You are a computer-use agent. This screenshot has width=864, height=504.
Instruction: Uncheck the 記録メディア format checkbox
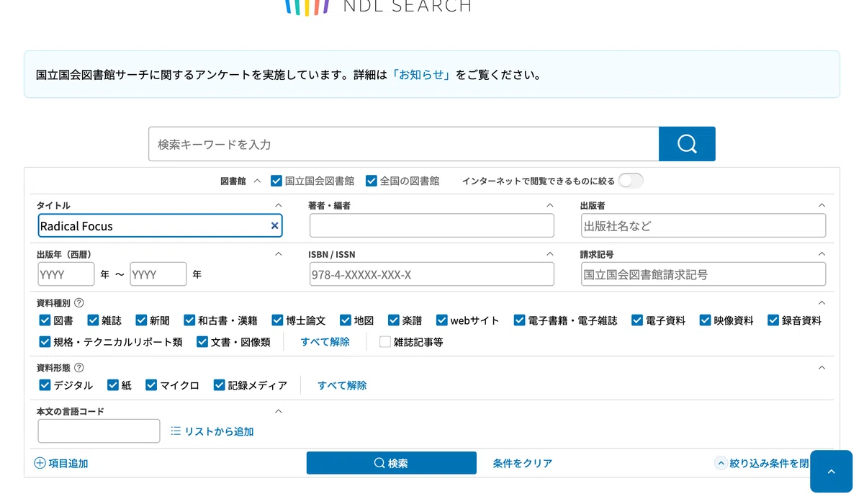(220, 385)
